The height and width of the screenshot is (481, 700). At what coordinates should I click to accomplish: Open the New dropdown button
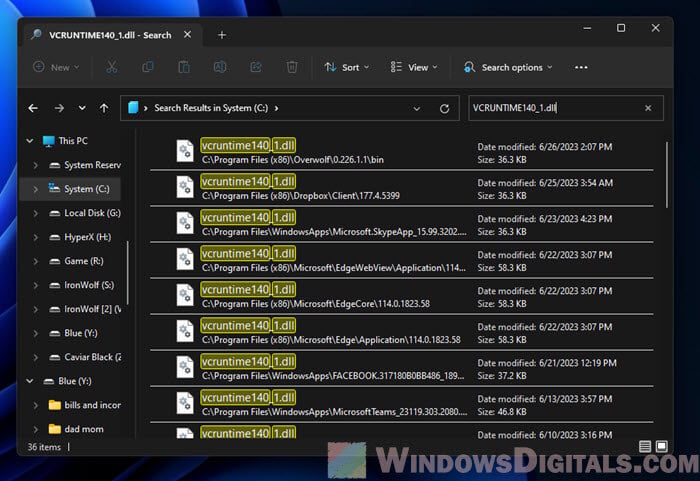coord(57,67)
